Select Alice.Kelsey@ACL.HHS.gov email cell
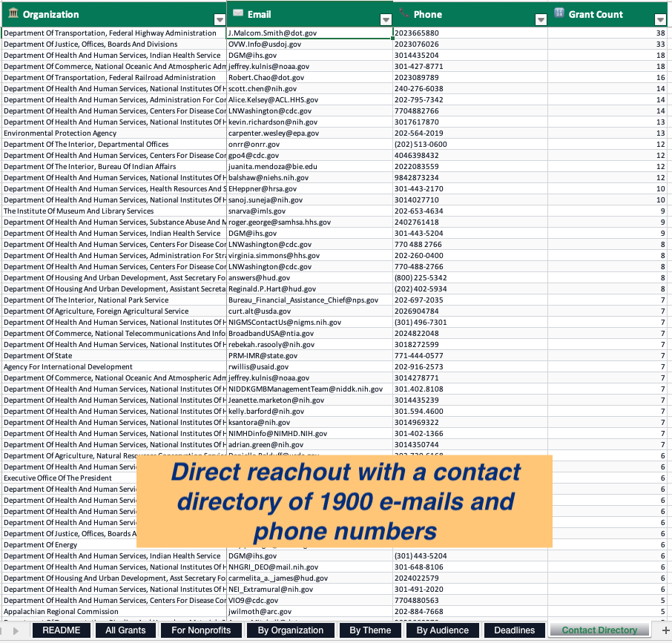 [309, 100]
